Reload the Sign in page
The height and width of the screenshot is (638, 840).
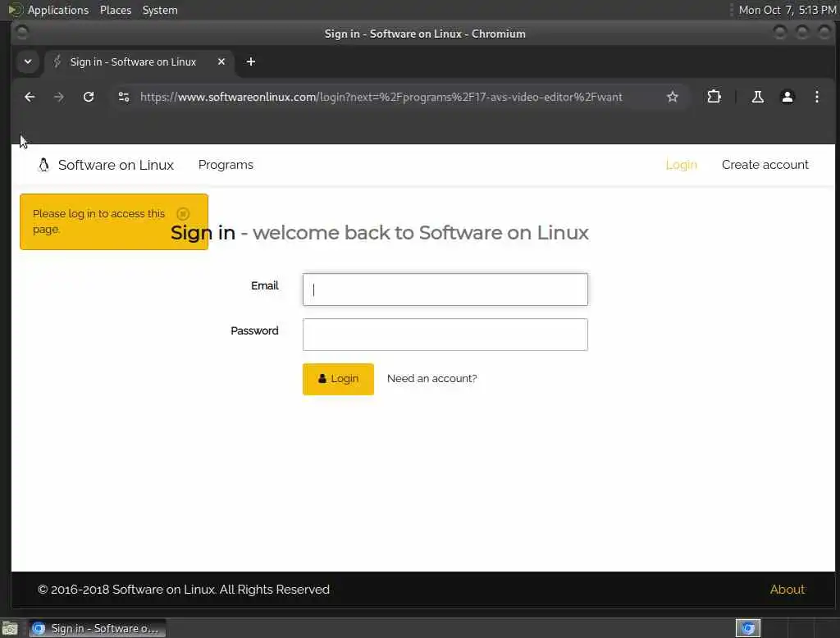[89, 97]
